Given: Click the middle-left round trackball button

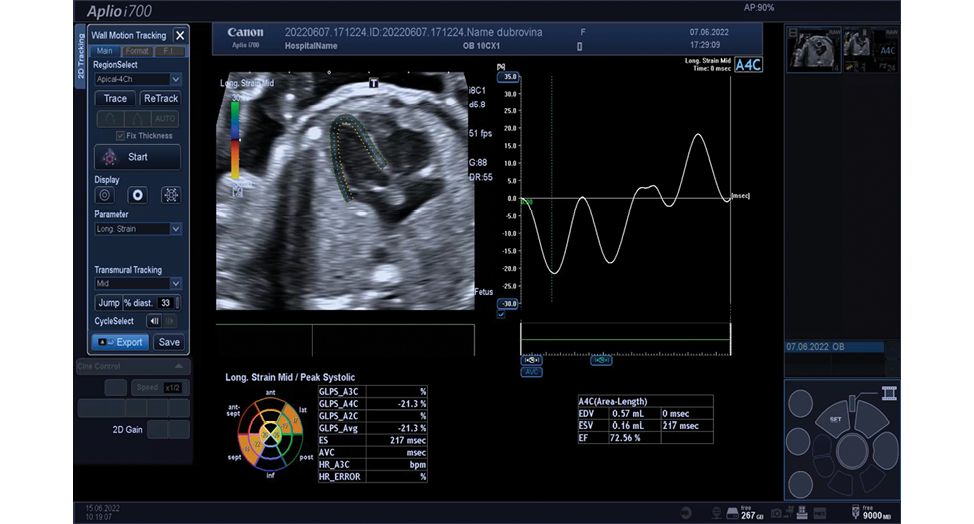Looking at the screenshot, I should click(x=798, y=441).
